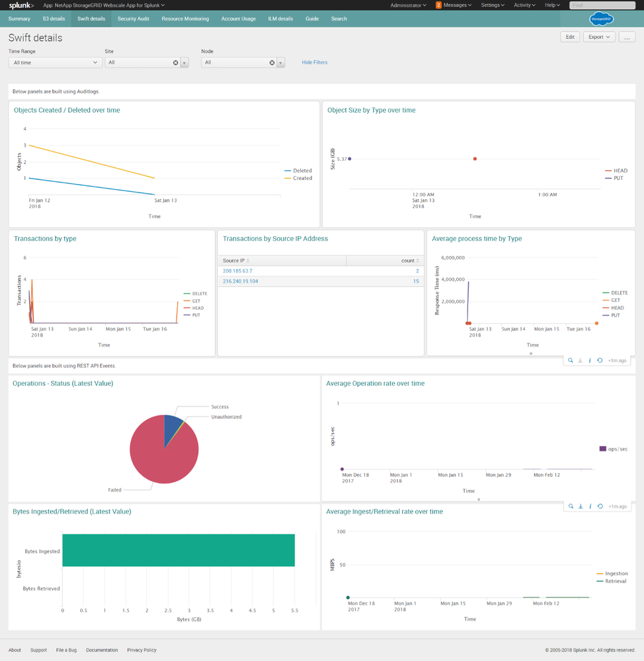
Task: Clear the Node filter with its X icon
Action: 272,63
